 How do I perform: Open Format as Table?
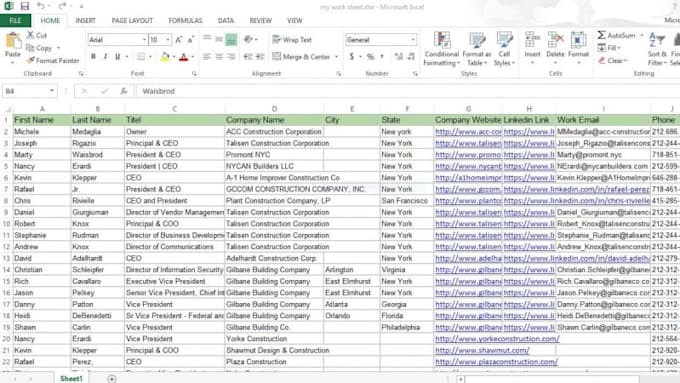(x=477, y=49)
